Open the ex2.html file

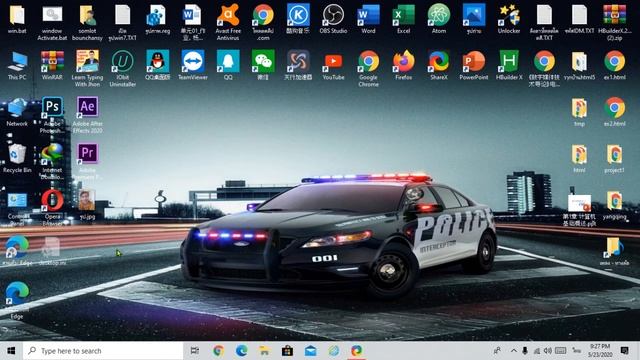(614, 108)
